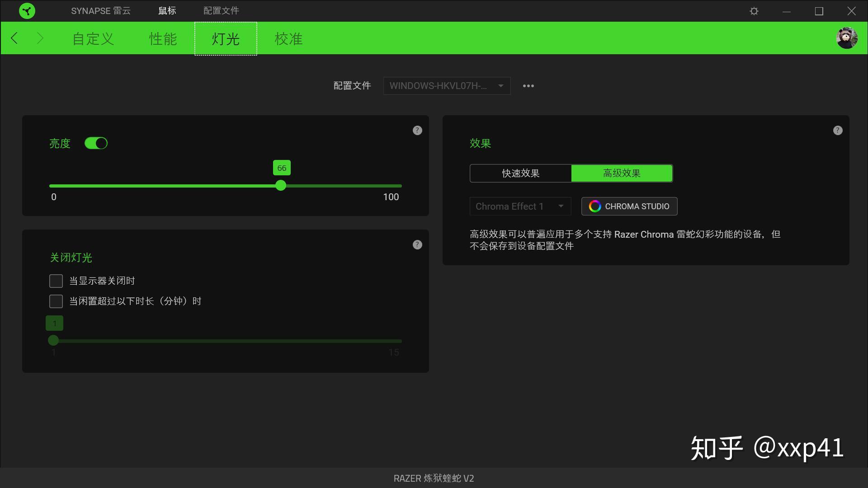This screenshot has width=868, height=488.
Task: Open the 校准 tab
Action: tap(288, 38)
